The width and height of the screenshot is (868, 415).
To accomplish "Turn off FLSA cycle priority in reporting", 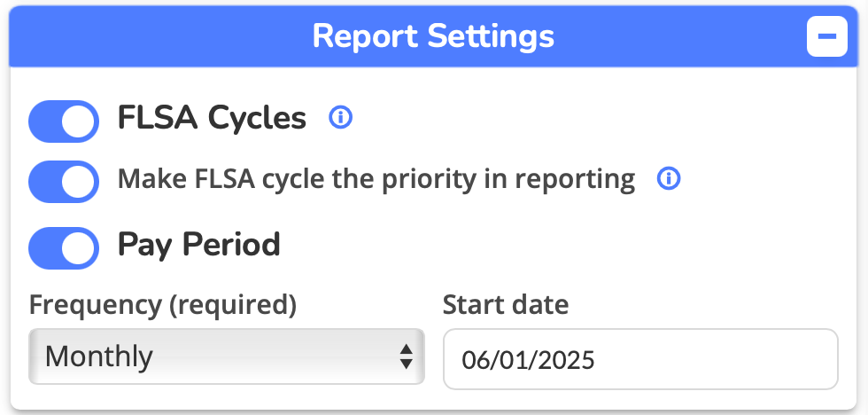I will click(64, 182).
